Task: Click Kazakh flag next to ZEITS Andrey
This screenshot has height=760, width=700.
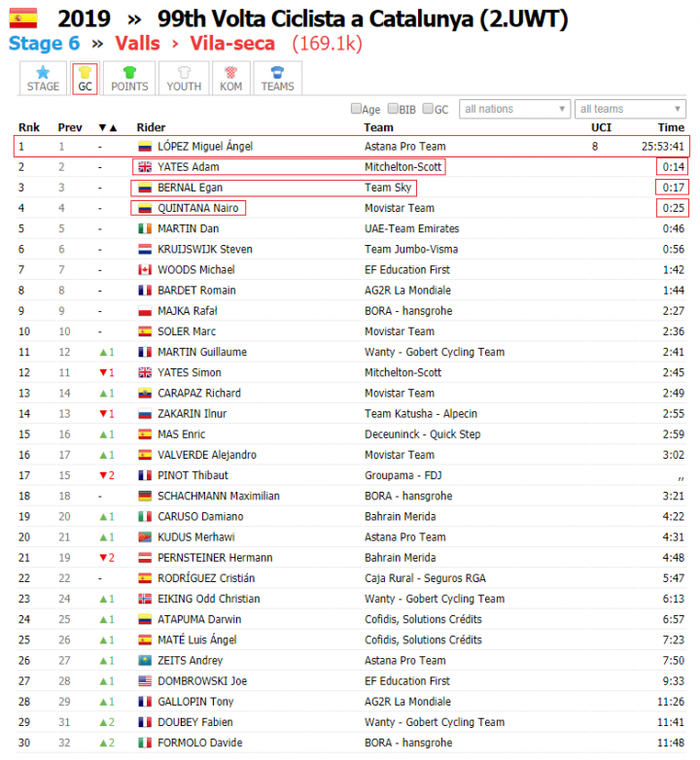Action: [x=145, y=660]
